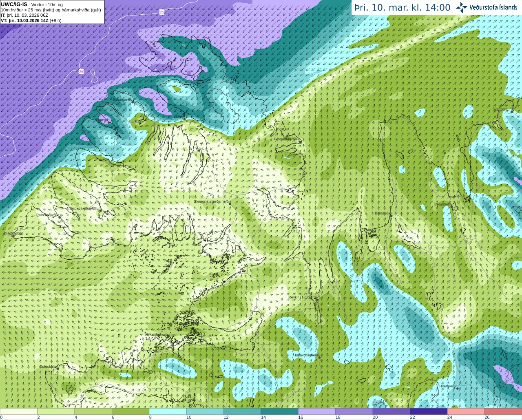The height and width of the screenshot is (420, 522).
Task: Click the Patreksfjörður station label
Action: click(47, 215)
